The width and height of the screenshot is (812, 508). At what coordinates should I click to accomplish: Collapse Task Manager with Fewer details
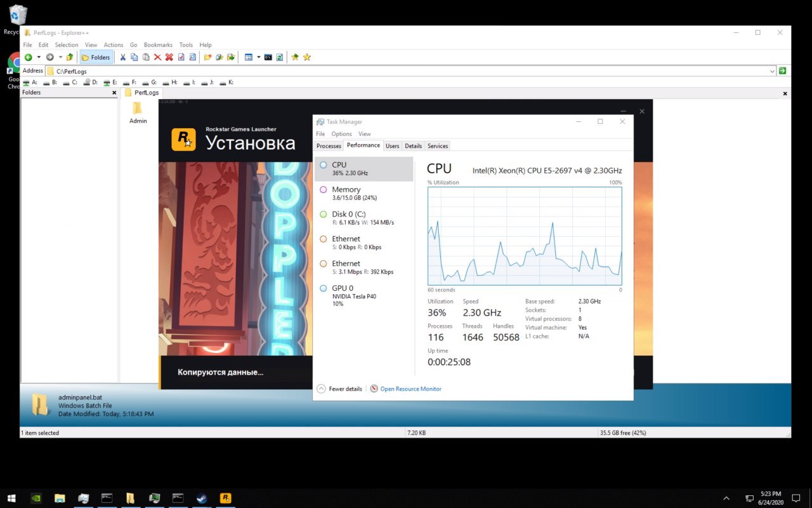pyautogui.click(x=339, y=389)
